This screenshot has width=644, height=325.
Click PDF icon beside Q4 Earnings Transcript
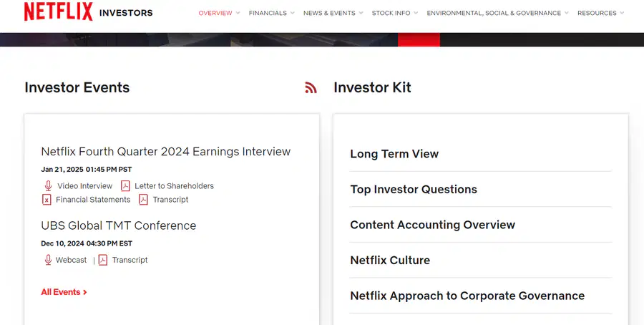(143, 200)
